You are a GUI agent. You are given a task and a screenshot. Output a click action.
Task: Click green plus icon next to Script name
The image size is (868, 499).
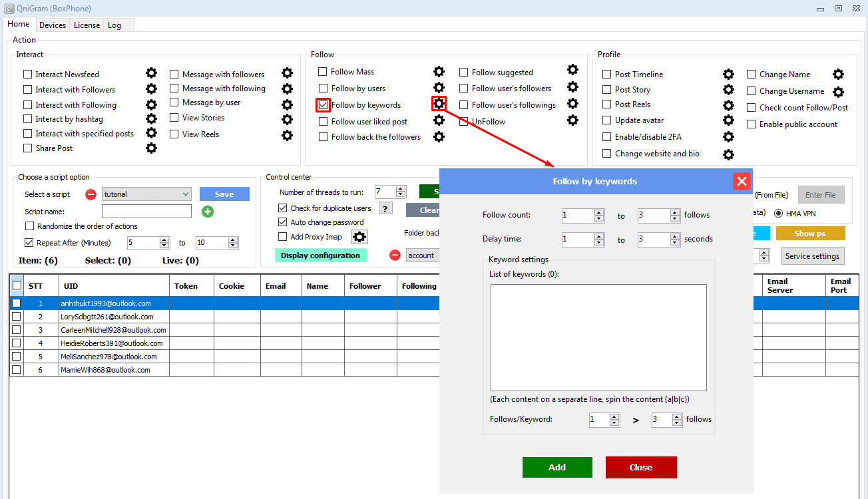click(x=208, y=212)
